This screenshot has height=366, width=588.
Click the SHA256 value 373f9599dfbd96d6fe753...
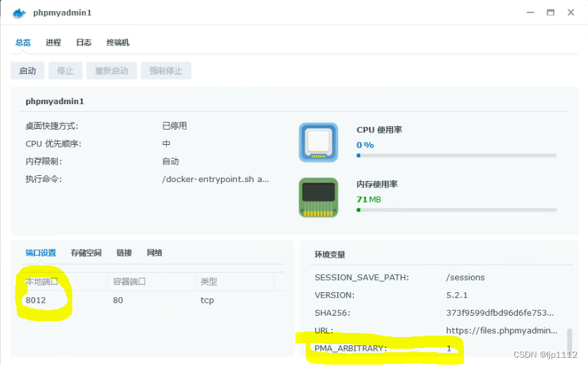[x=500, y=313]
